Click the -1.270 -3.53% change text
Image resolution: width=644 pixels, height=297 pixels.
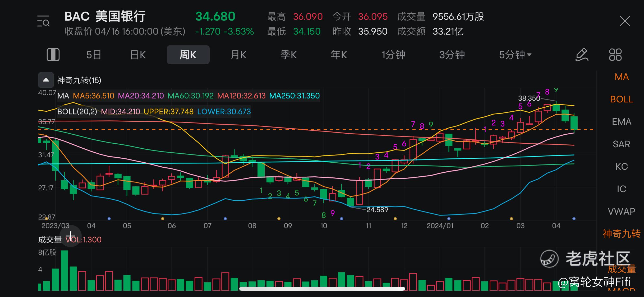pyautogui.click(x=224, y=31)
